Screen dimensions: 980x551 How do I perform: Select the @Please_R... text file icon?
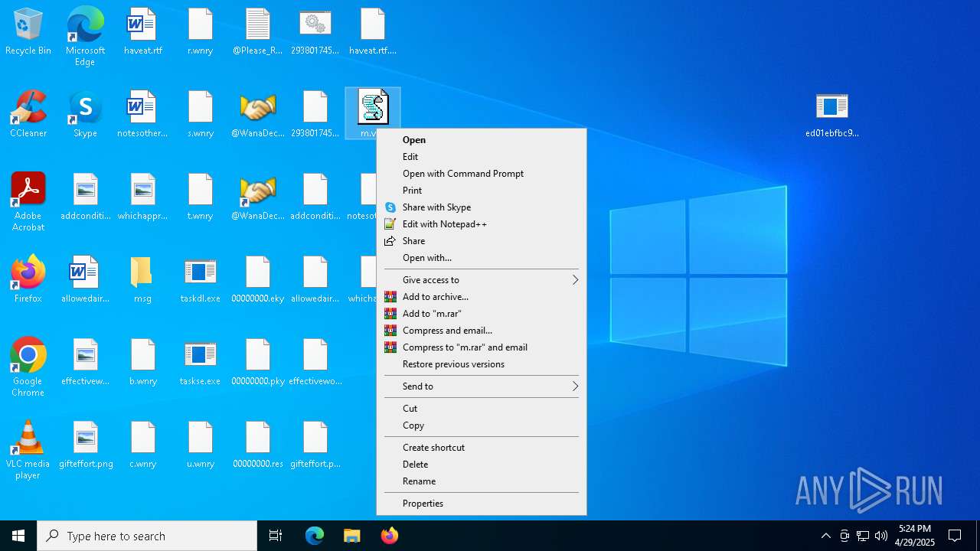[x=258, y=32]
